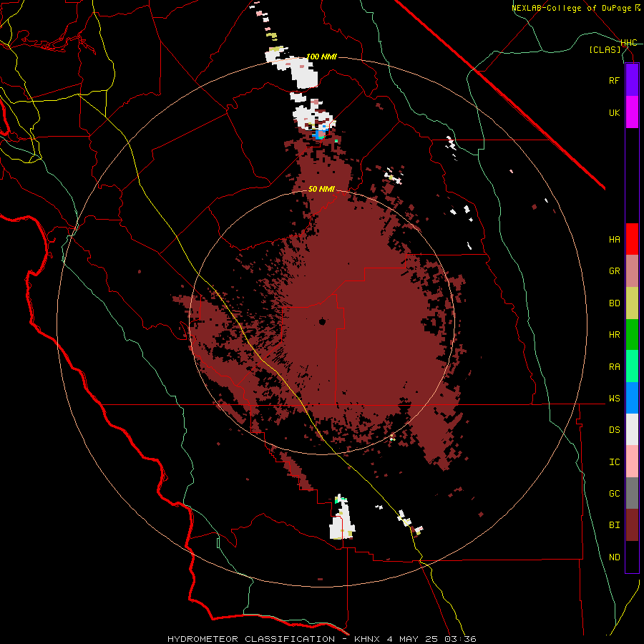The height and width of the screenshot is (644, 644).
Task: Click the HR legend label
Action: coord(614,335)
